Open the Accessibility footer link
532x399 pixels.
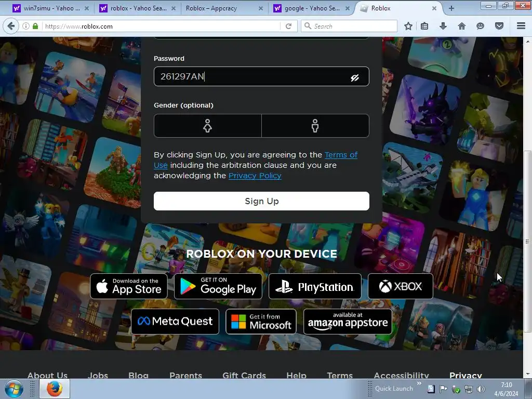tap(402, 375)
